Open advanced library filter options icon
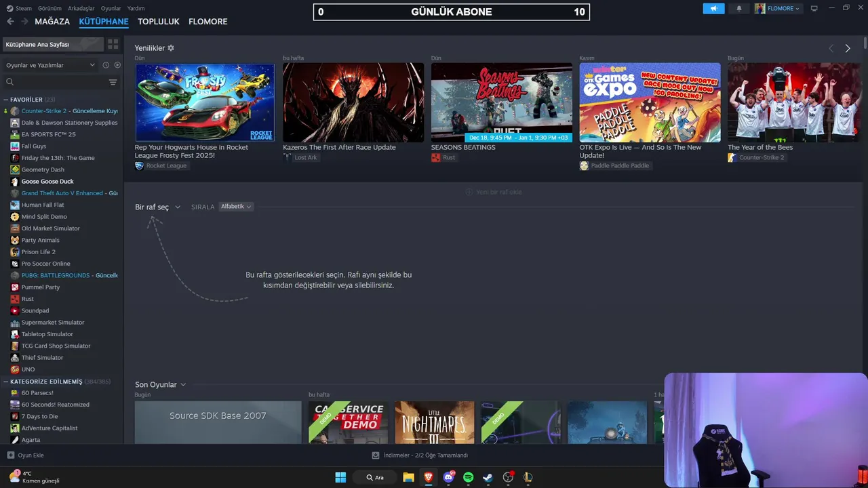 (x=113, y=82)
